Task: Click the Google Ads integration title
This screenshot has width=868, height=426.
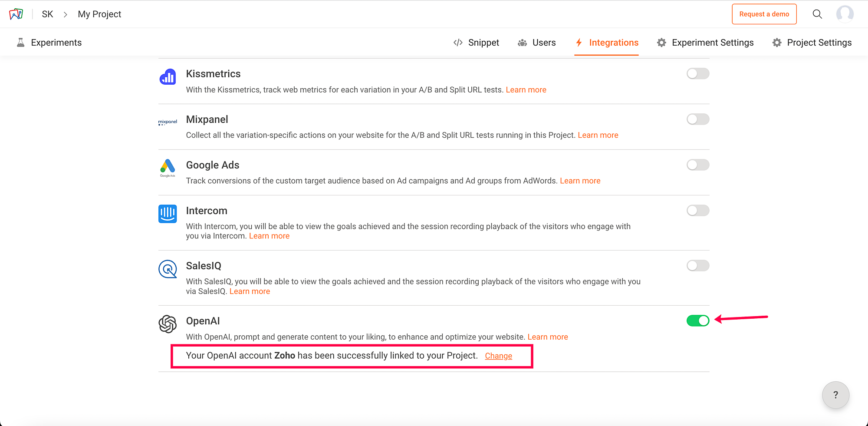Action: pyautogui.click(x=213, y=165)
